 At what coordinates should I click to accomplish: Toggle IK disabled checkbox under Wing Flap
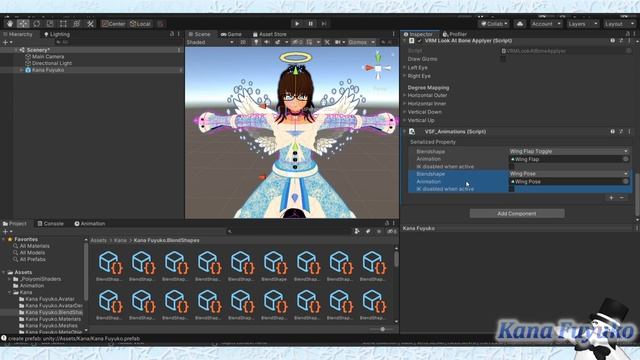(512, 167)
